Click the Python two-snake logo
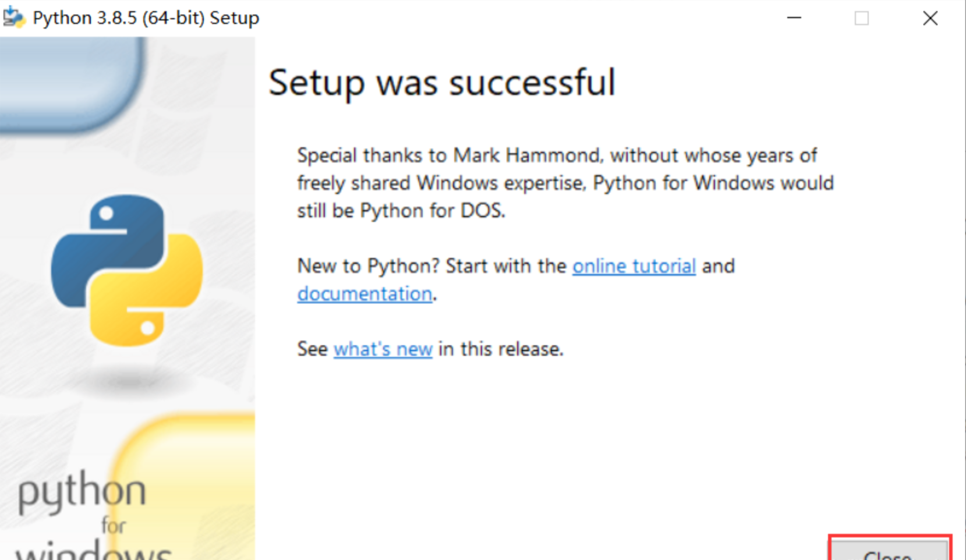 pyautogui.click(x=127, y=270)
